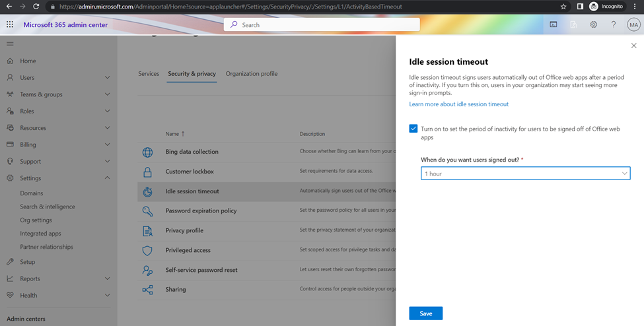Screen dimensions: 644x326
Task: Open the help question mark icon
Action: tap(614, 24)
